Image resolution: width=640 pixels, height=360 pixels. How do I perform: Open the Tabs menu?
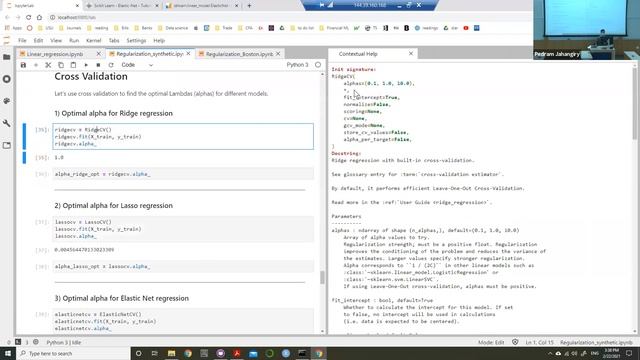click(x=114, y=40)
